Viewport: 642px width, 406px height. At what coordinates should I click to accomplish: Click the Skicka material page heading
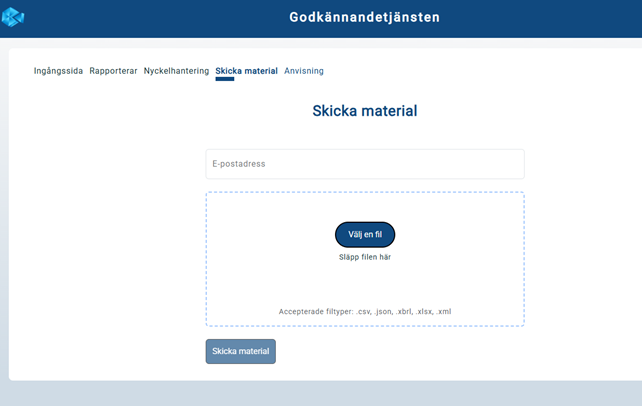[x=364, y=111]
